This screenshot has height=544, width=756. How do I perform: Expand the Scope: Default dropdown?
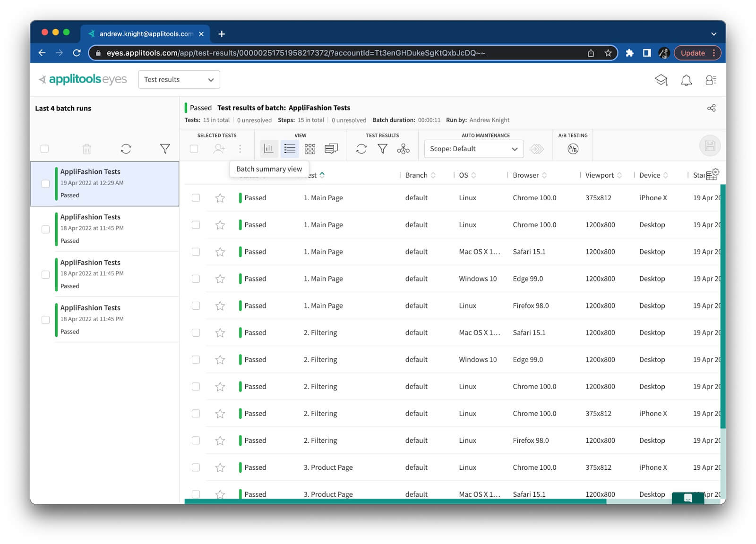pos(473,149)
